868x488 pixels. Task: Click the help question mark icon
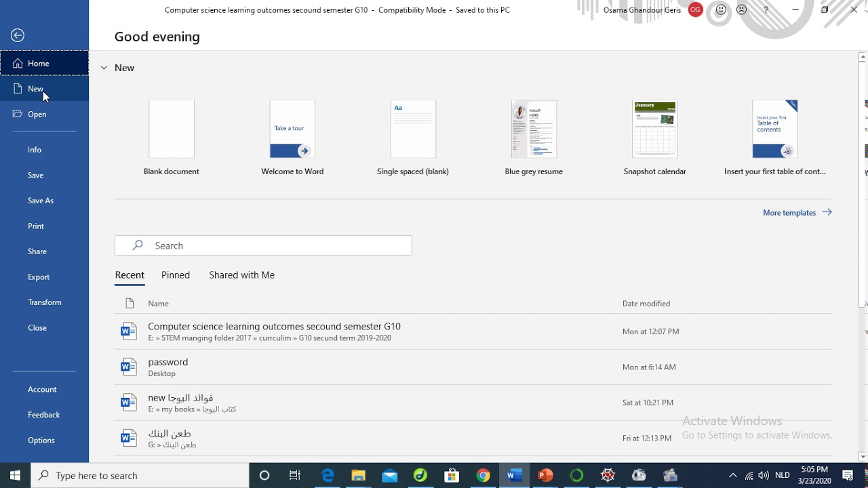pos(766,10)
